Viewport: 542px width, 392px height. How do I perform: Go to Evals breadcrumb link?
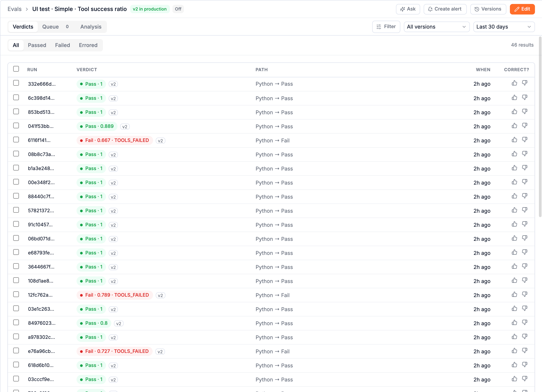15,9
